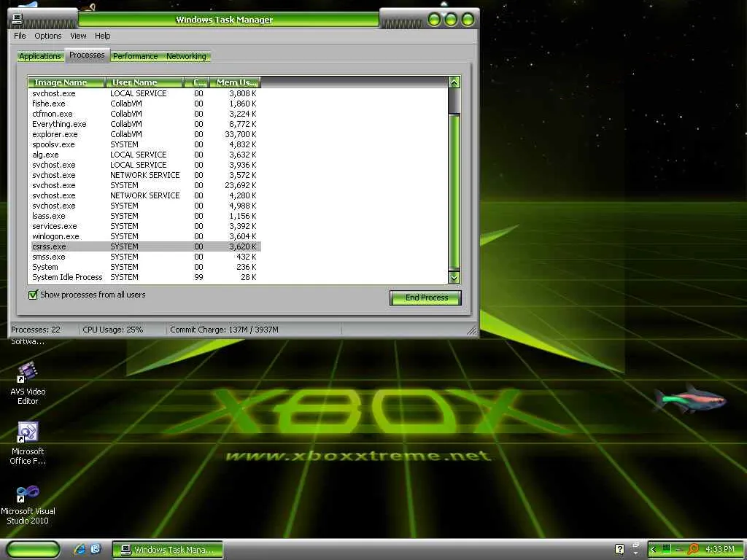This screenshot has height=560, width=747.
Task: Click the Windows Task Manager taskbar button
Action: [168, 550]
